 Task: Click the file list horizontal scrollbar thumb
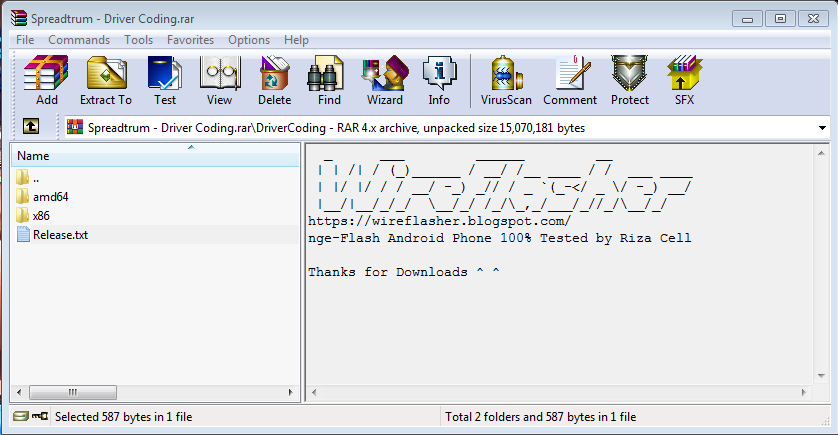coord(73,392)
